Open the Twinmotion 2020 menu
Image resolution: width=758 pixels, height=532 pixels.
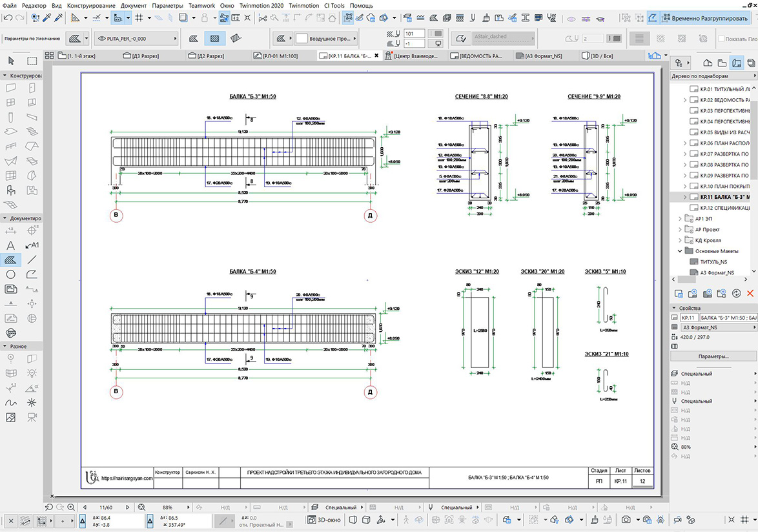(261, 5)
